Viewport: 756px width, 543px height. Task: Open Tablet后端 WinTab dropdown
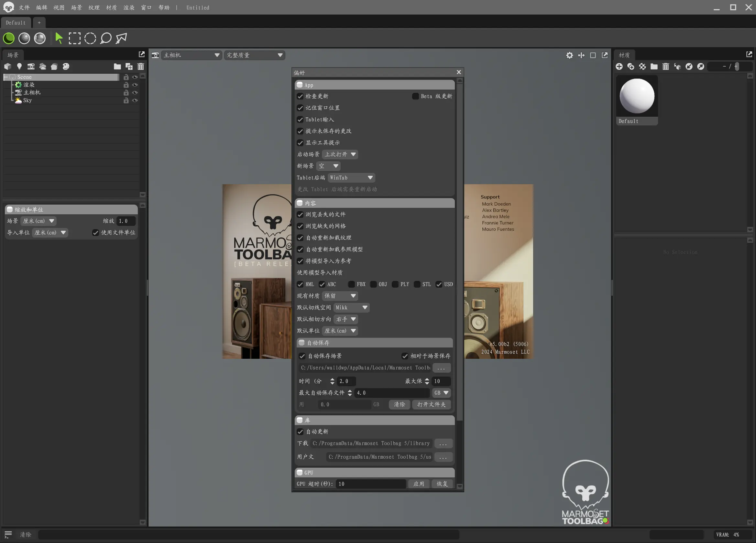pyautogui.click(x=351, y=177)
